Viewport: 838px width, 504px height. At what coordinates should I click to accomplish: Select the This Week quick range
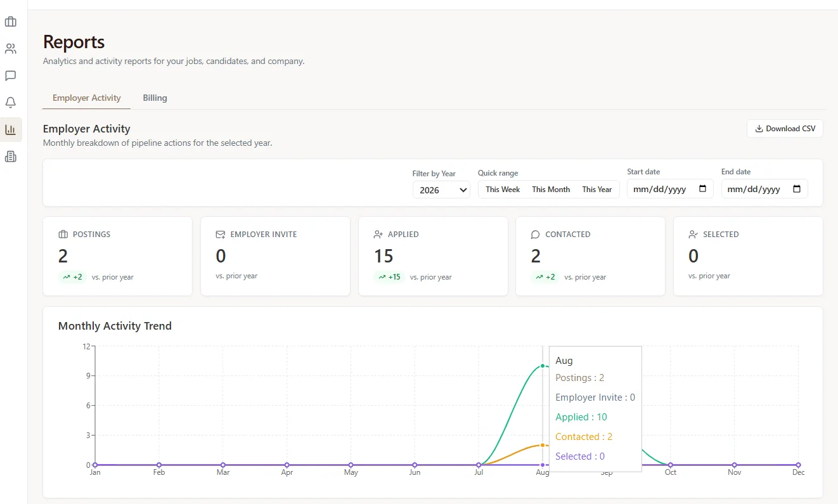(x=503, y=190)
